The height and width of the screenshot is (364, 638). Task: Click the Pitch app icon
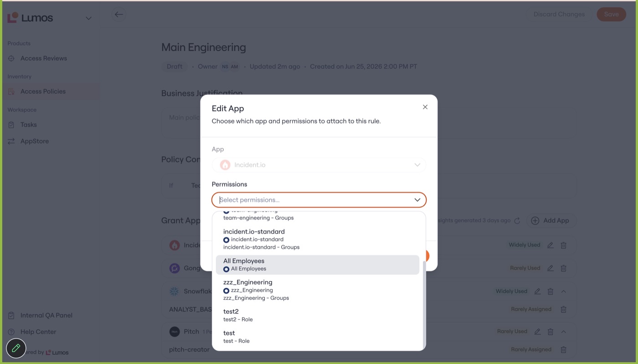[x=175, y=332]
